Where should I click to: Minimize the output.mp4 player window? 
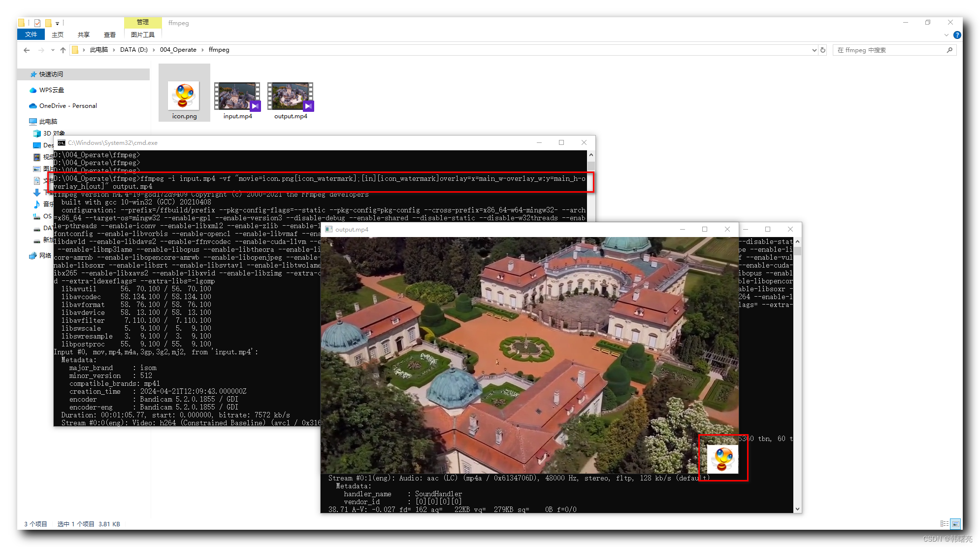pyautogui.click(x=683, y=230)
